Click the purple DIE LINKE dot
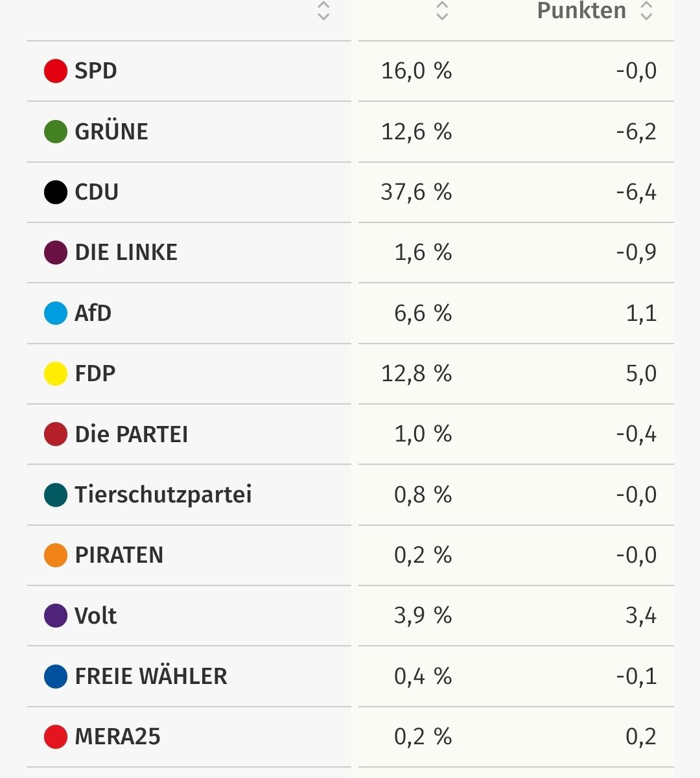The width and height of the screenshot is (700, 778). [x=56, y=252]
